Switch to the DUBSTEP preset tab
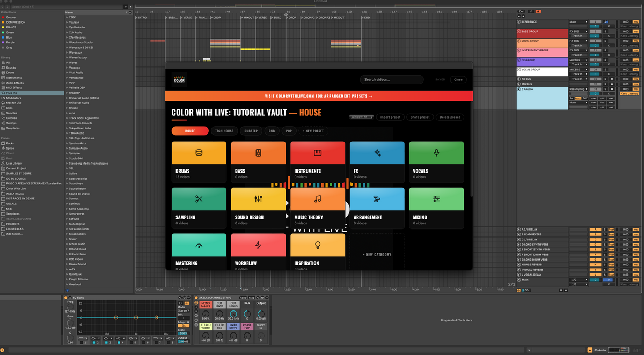This screenshot has height=355, width=644. pyautogui.click(x=251, y=131)
